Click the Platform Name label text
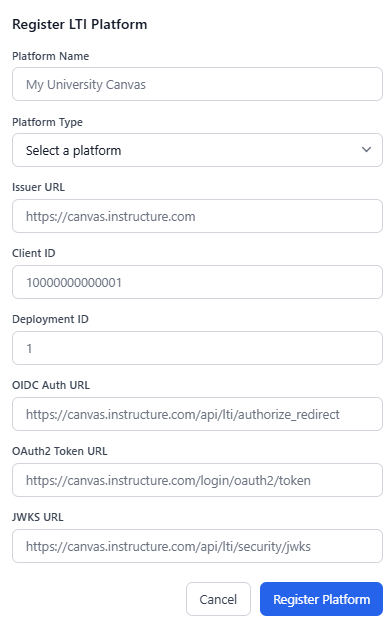388x624 pixels. click(51, 56)
